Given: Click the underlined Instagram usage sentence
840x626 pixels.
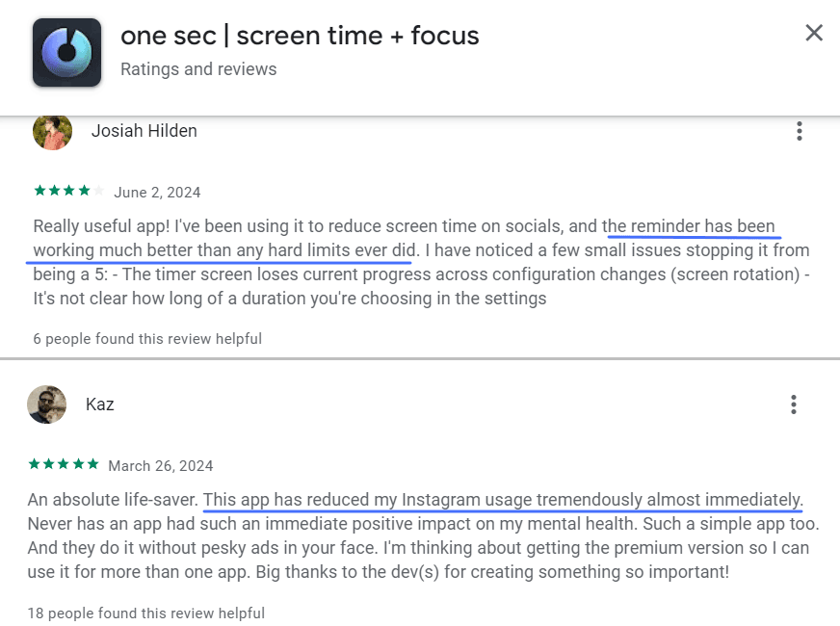Looking at the screenshot, I should click(503, 501).
